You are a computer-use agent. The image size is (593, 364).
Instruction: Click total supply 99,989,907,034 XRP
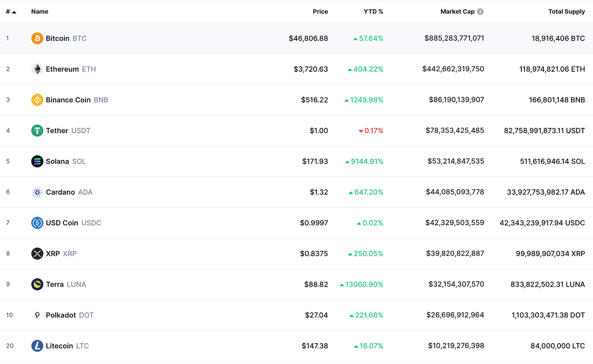pyautogui.click(x=551, y=254)
